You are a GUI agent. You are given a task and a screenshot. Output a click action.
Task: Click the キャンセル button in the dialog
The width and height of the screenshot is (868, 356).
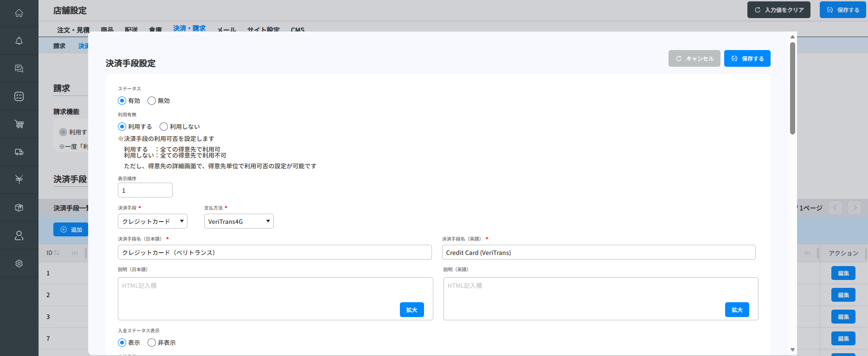(x=694, y=58)
